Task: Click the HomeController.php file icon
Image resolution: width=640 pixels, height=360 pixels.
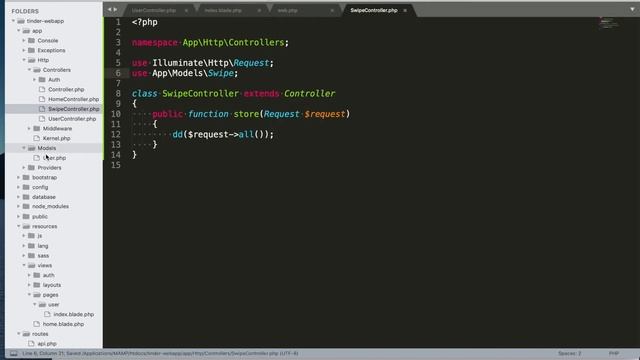Action: click(42, 99)
